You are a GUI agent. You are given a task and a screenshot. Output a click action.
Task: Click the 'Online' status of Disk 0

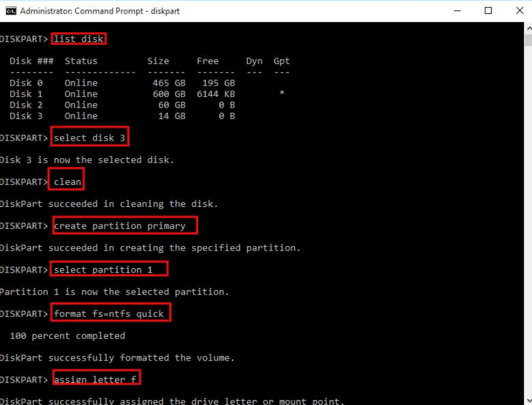pos(81,82)
